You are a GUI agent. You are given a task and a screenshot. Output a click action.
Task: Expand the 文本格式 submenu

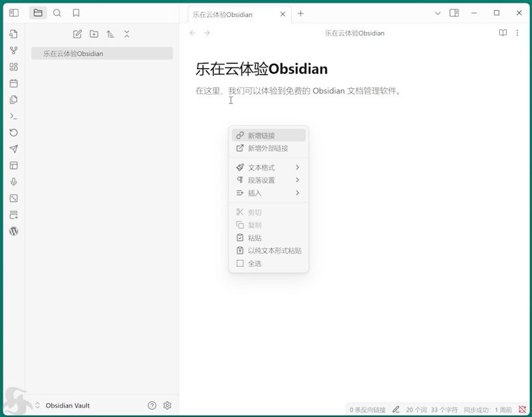click(269, 167)
